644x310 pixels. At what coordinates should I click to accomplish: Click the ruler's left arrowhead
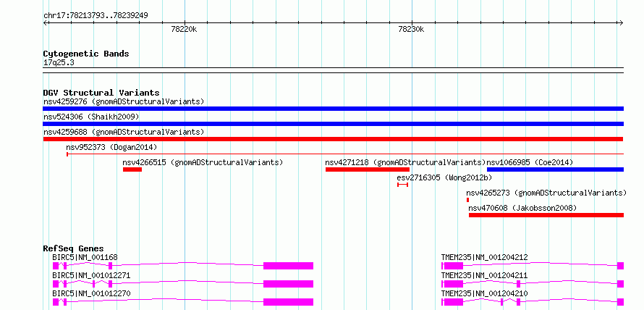click(45, 22)
